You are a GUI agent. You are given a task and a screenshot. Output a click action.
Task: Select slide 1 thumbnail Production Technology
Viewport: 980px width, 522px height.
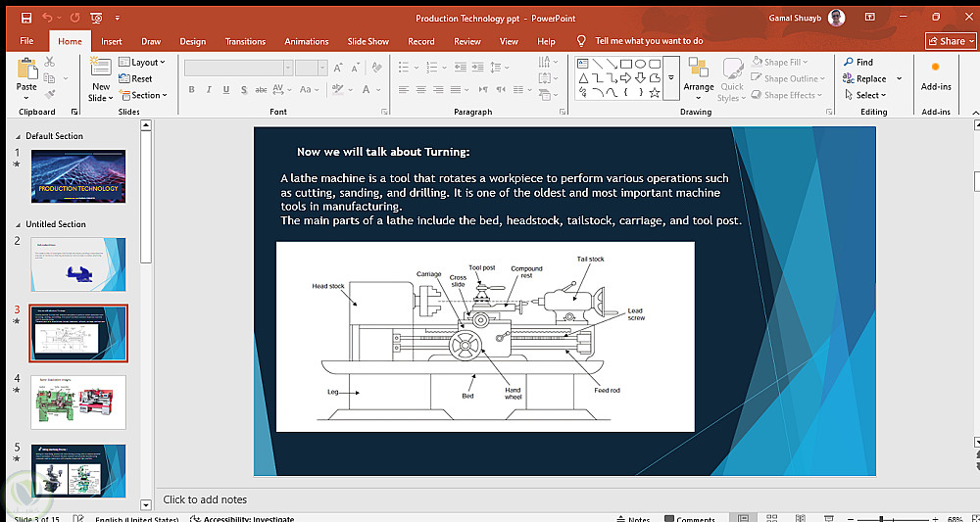(78, 176)
